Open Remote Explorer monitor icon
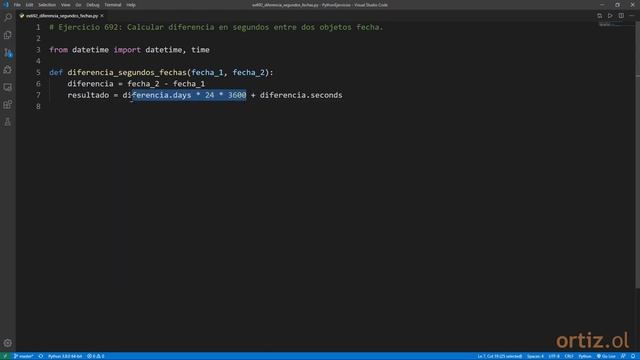Viewport: 640px width, 360px height. pos(8,87)
